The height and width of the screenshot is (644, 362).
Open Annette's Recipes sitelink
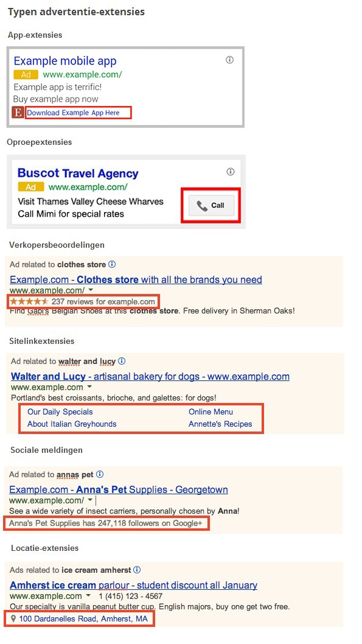[220, 424]
